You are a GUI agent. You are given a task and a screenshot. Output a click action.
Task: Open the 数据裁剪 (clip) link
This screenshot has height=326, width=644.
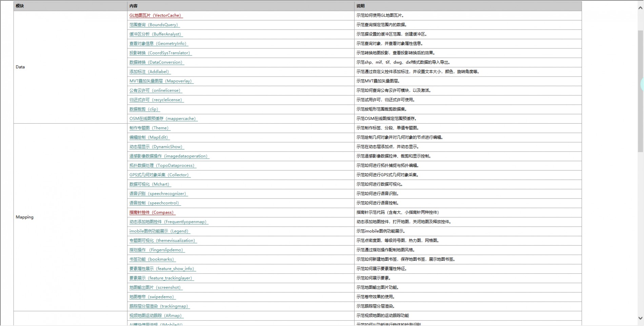pyautogui.click(x=144, y=109)
